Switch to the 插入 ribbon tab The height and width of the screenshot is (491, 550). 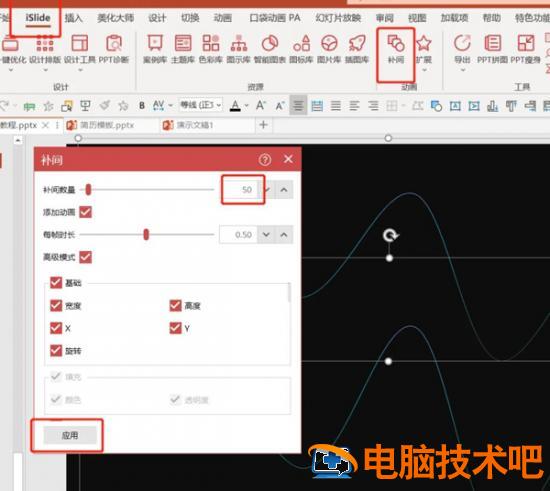73,18
